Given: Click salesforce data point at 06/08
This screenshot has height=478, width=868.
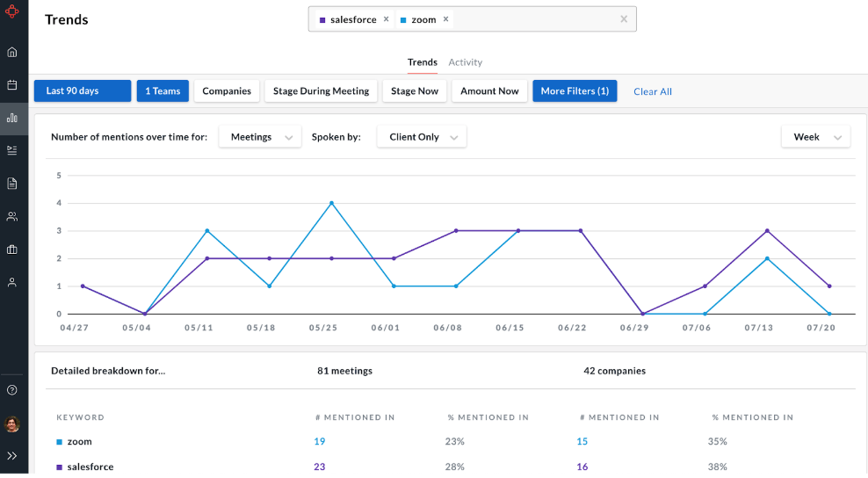Looking at the screenshot, I should coord(456,231).
